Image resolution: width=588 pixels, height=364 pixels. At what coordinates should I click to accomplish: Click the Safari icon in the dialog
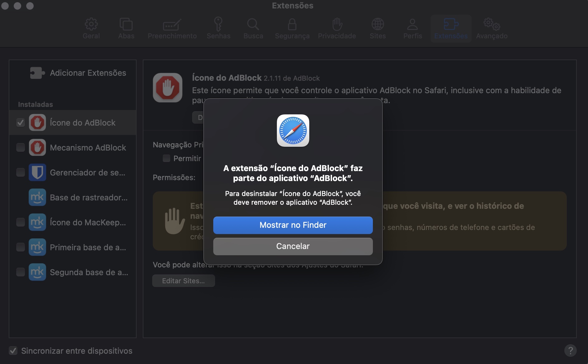(293, 131)
